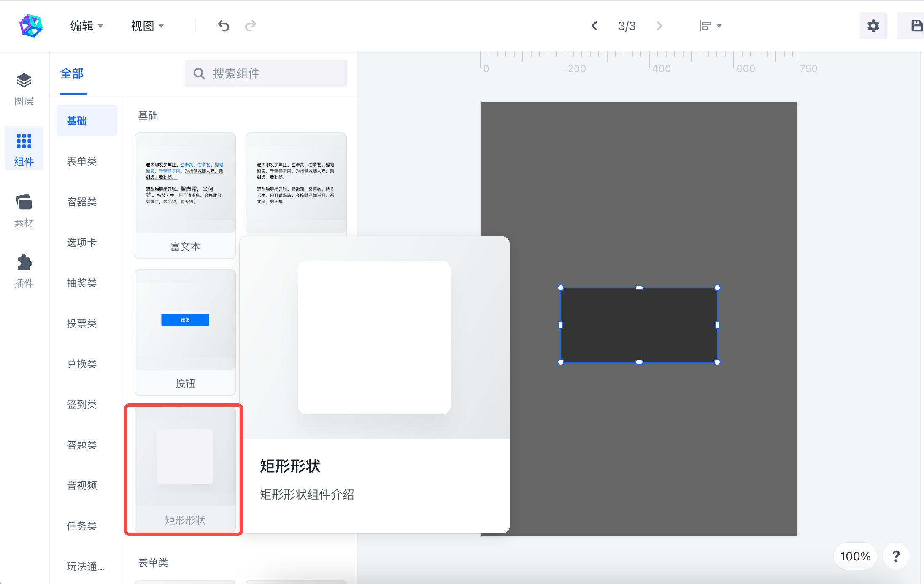Viewport: 924px width, 584px height.
Task: Click the search magnifier icon
Action: point(199,73)
